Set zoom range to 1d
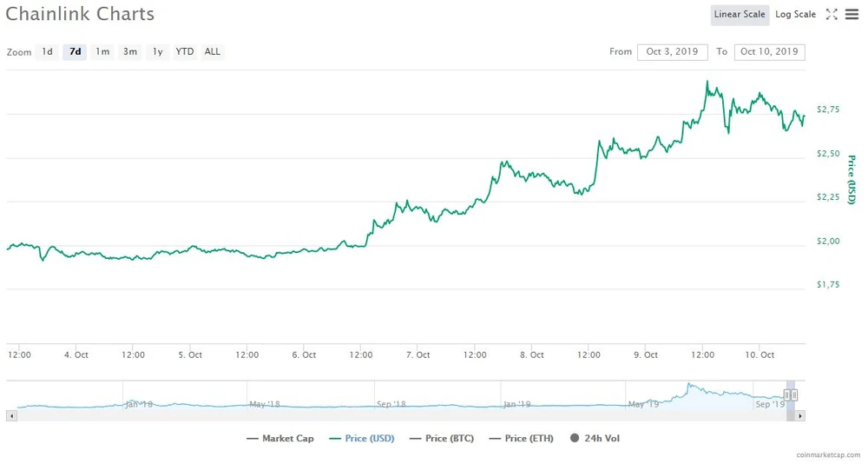Image resolution: width=868 pixels, height=464 pixels. tap(48, 52)
